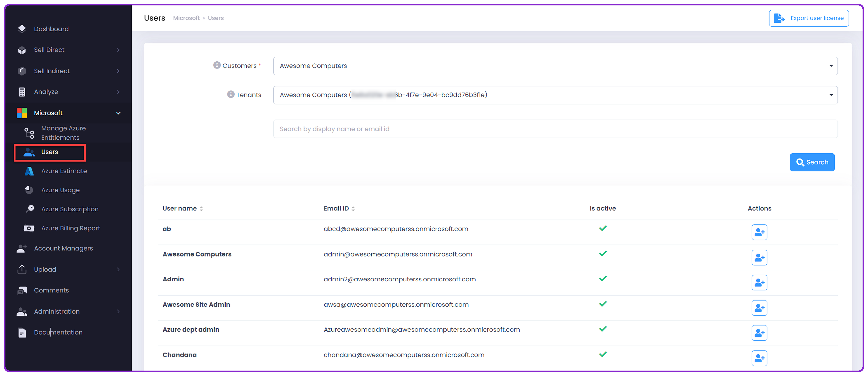This screenshot has height=376, width=868.
Task: Click the Azure Subscription key icon
Action: click(30, 209)
